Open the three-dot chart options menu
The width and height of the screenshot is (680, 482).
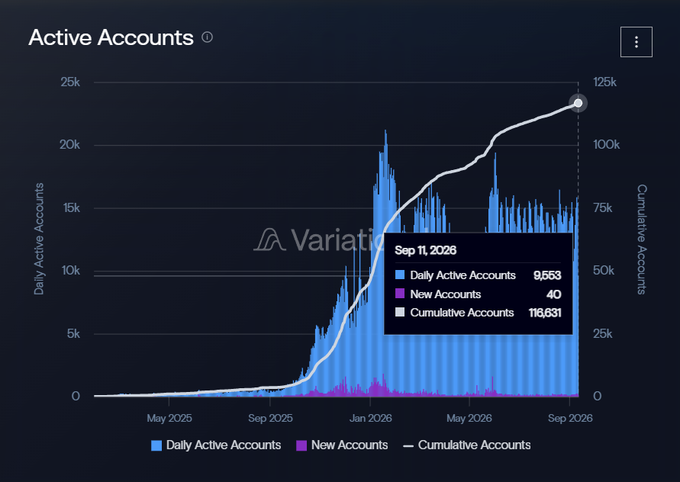(636, 42)
